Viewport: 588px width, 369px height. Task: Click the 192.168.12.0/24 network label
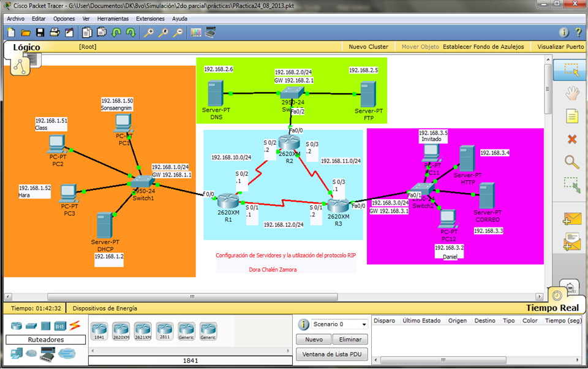click(284, 224)
